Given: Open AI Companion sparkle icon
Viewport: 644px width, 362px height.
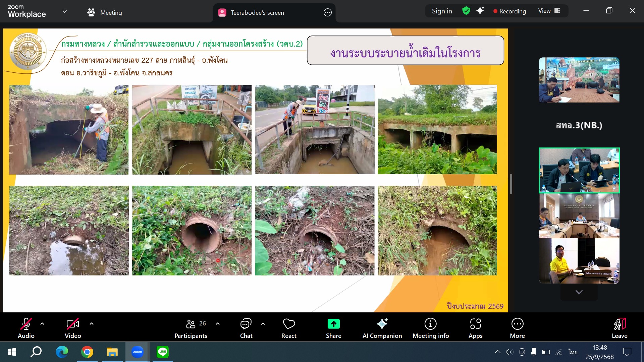Looking at the screenshot, I should [382, 324].
